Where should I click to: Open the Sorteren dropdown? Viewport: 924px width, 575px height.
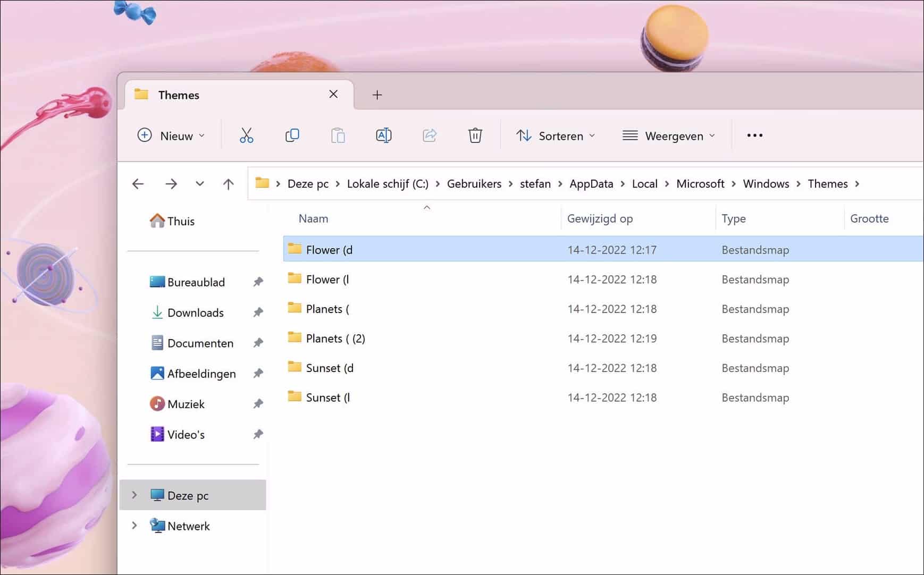pyautogui.click(x=555, y=136)
